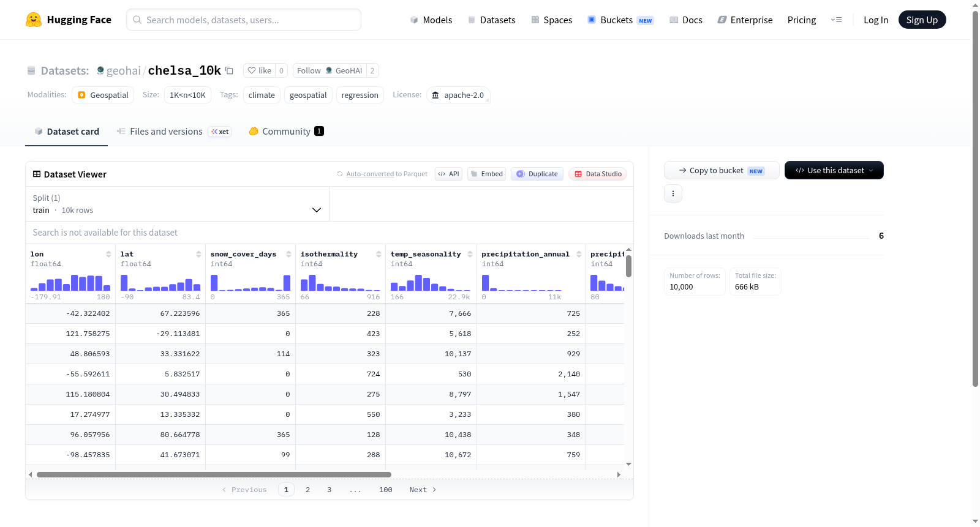The image size is (980, 527).
Task: Sort by lat column
Action: click(x=198, y=254)
